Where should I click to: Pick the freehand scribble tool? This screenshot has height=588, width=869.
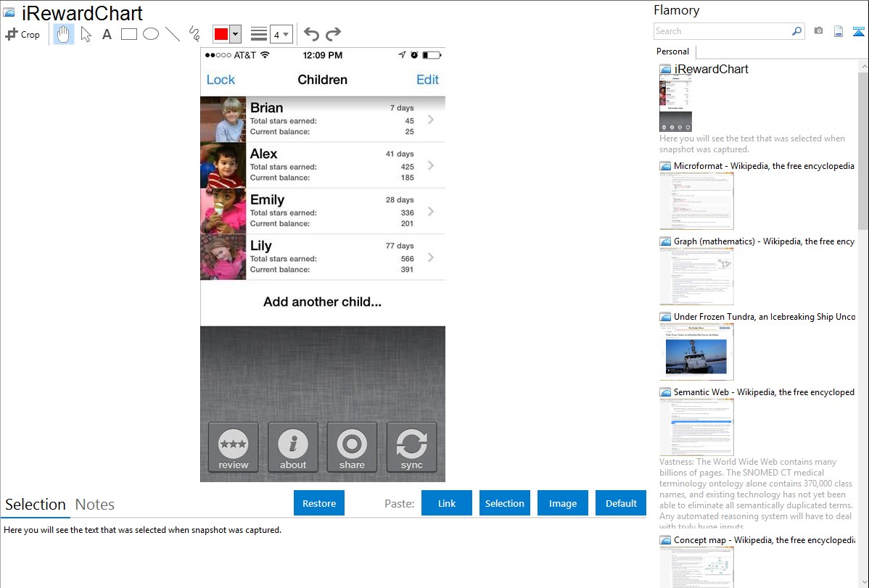[194, 34]
